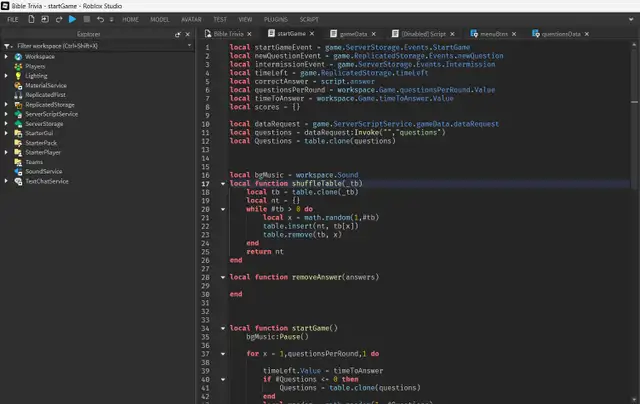
Task: Expand the TextChatService tree node
Action: [x=6, y=181]
